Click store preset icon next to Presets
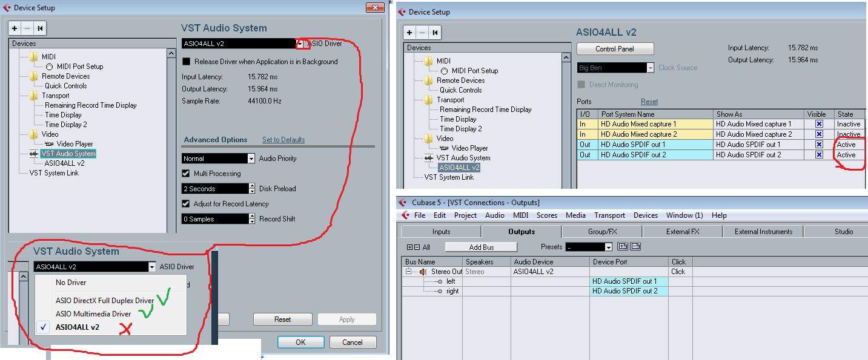 pyautogui.click(x=622, y=247)
